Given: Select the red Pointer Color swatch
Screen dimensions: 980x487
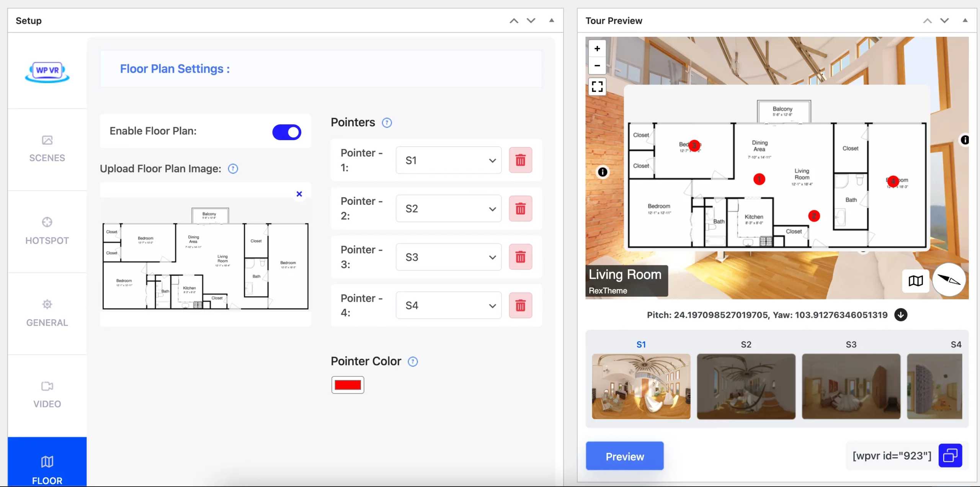Looking at the screenshot, I should (348, 384).
